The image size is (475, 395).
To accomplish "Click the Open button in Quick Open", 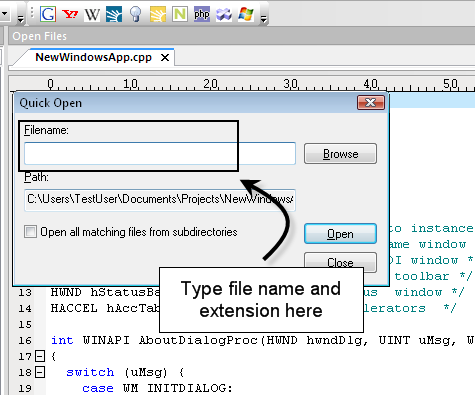I will [x=340, y=234].
